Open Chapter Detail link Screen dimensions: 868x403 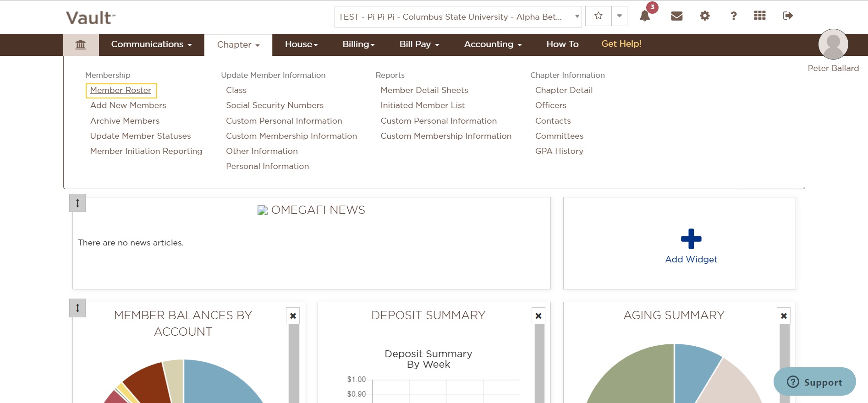pyautogui.click(x=564, y=90)
